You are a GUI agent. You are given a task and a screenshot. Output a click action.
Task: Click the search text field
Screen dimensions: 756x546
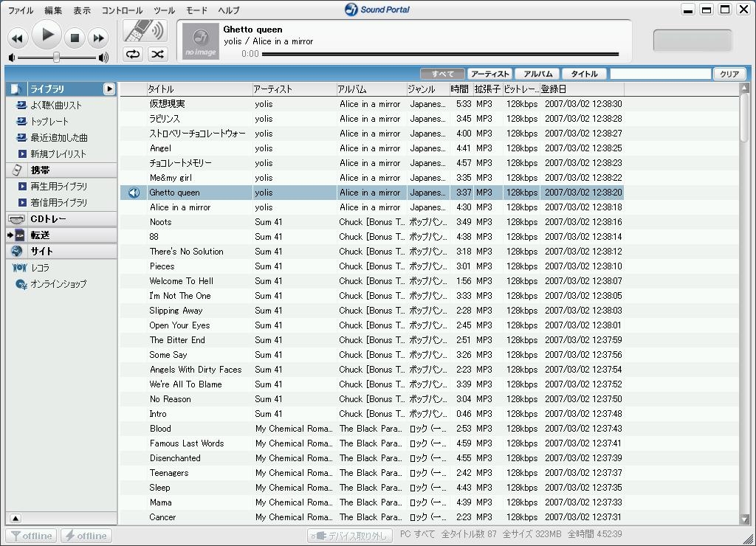pyautogui.click(x=661, y=74)
